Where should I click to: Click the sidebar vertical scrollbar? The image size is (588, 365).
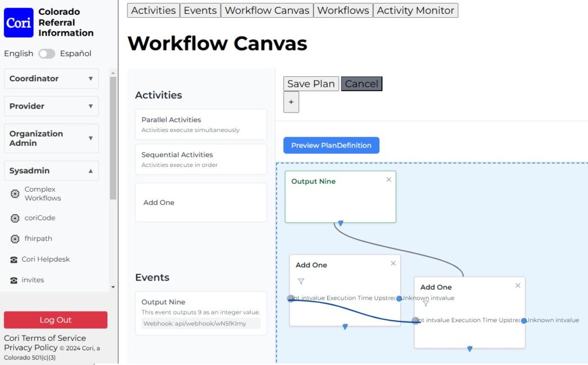click(113, 138)
